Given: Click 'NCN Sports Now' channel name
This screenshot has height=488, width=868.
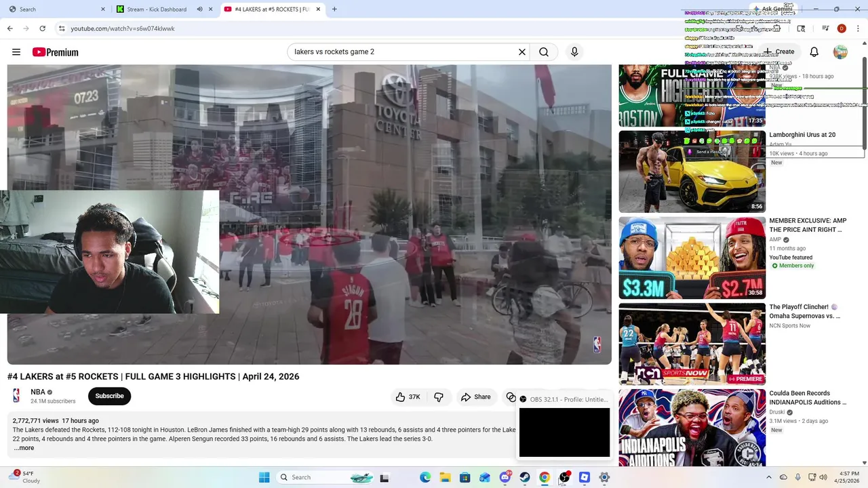Looking at the screenshot, I should pos(789,326).
